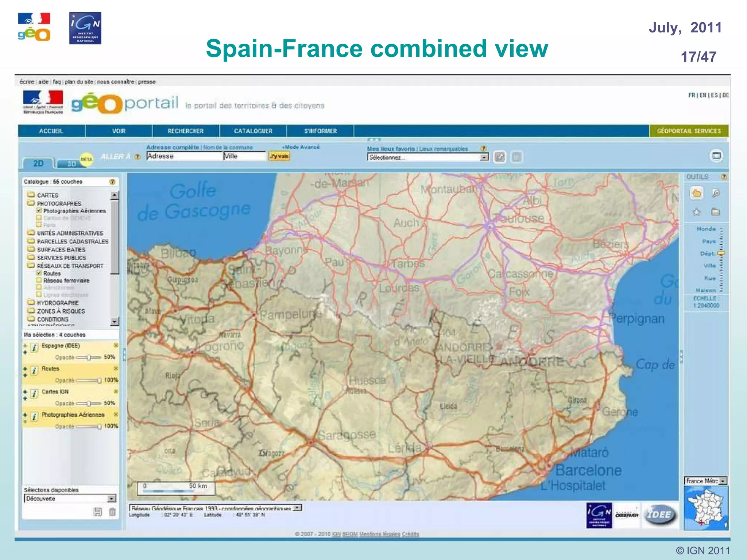The image size is (747, 560).
Task: Check Canton de GENEVE layer checkbox
Action: (39, 218)
